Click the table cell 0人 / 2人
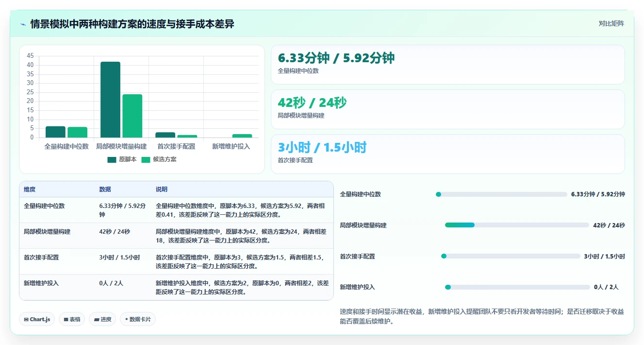This screenshot has height=345, width=644. click(x=112, y=283)
